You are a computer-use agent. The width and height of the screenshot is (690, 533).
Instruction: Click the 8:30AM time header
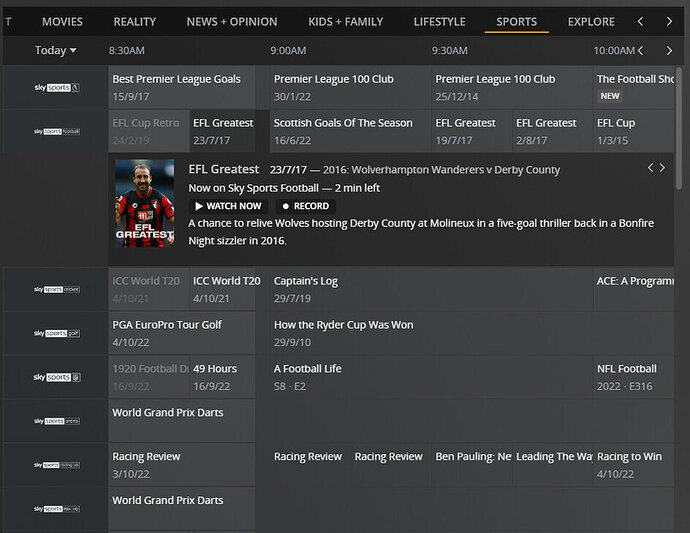(x=126, y=51)
